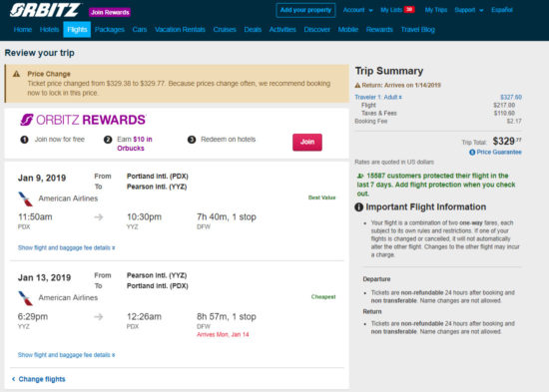549x392 pixels.
Task: Click the American Airlines logo for Jan 9 flight
Action: coord(25,198)
